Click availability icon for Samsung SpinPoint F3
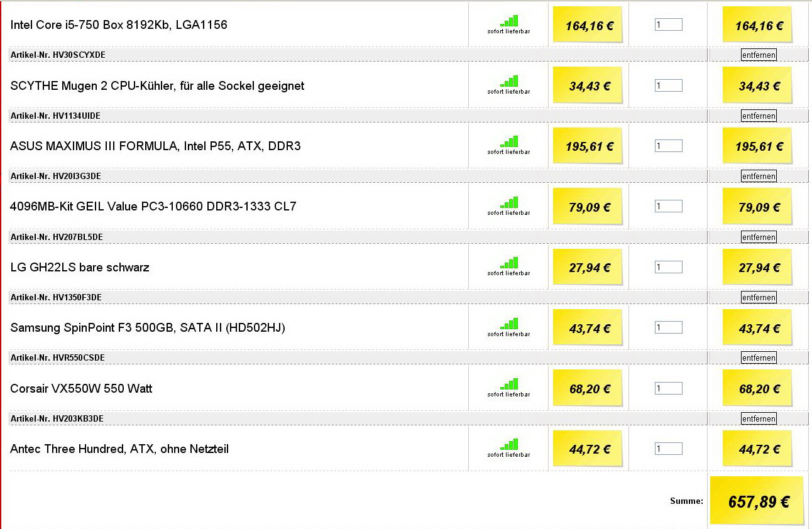Image resolution: width=812 pixels, height=529 pixels. pos(509,324)
